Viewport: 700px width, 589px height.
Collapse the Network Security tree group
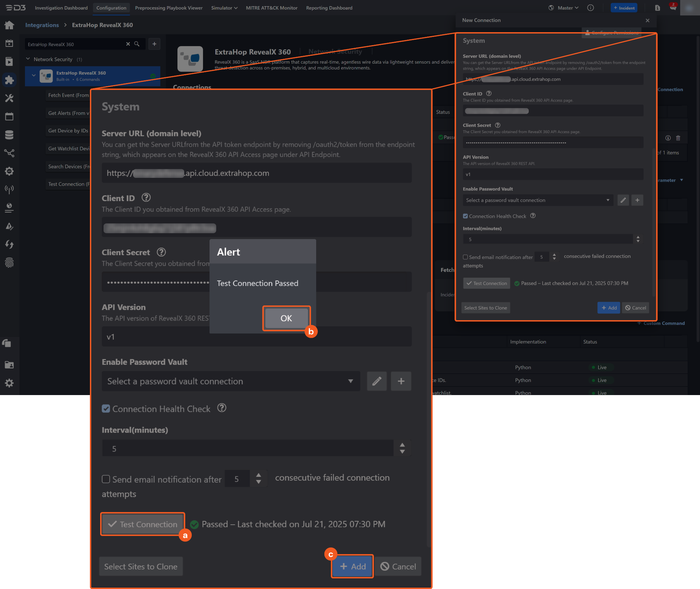[28, 59]
